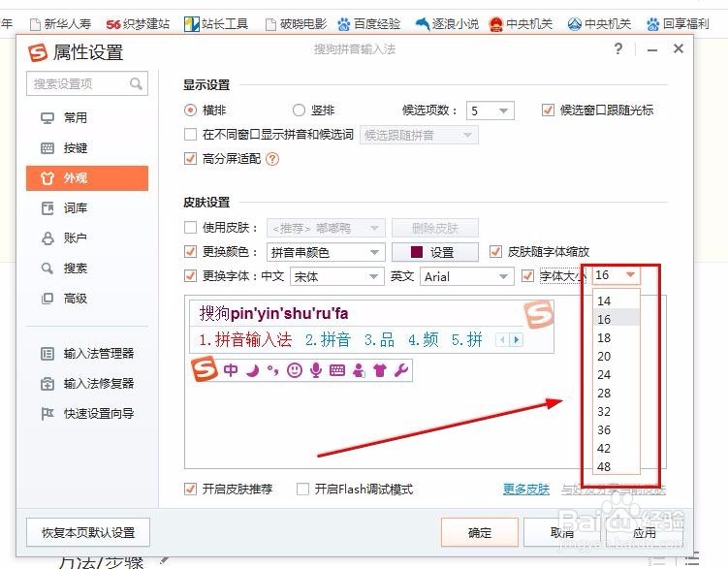Start 快速设置向导
Screen dimensions: 728x569
pyautogui.click(x=87, y=414)
